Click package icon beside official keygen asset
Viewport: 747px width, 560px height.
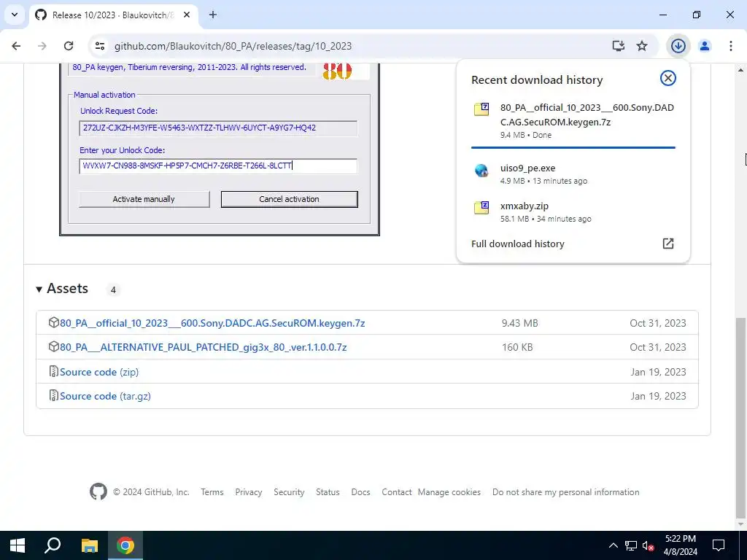tap(54, 322)
